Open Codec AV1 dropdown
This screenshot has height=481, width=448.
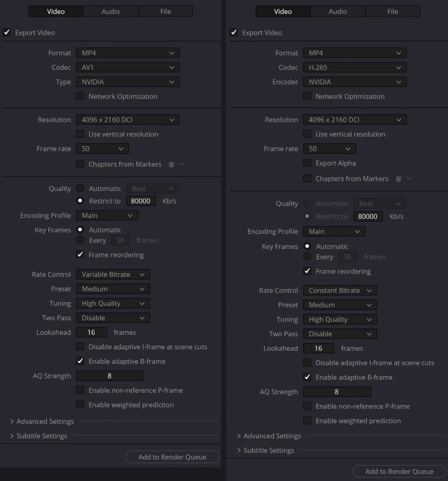[128, 67]
